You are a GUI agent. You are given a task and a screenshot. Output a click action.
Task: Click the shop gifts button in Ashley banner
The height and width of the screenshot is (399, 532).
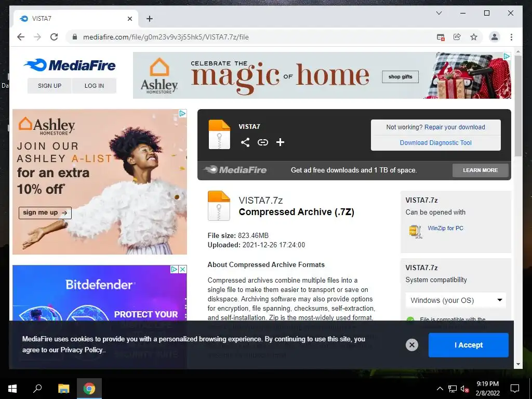[401, 77]
